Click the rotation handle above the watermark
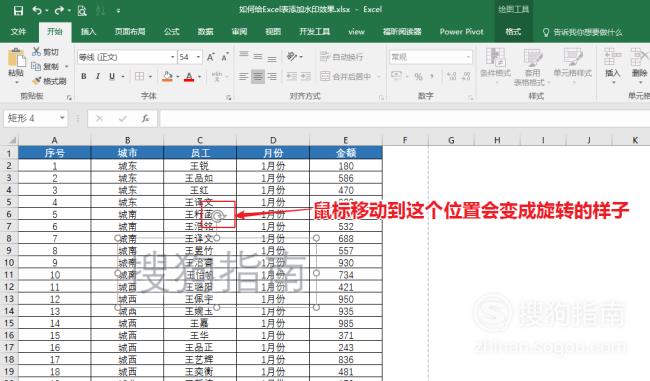The image size is (650, 381). pos(218,215)
